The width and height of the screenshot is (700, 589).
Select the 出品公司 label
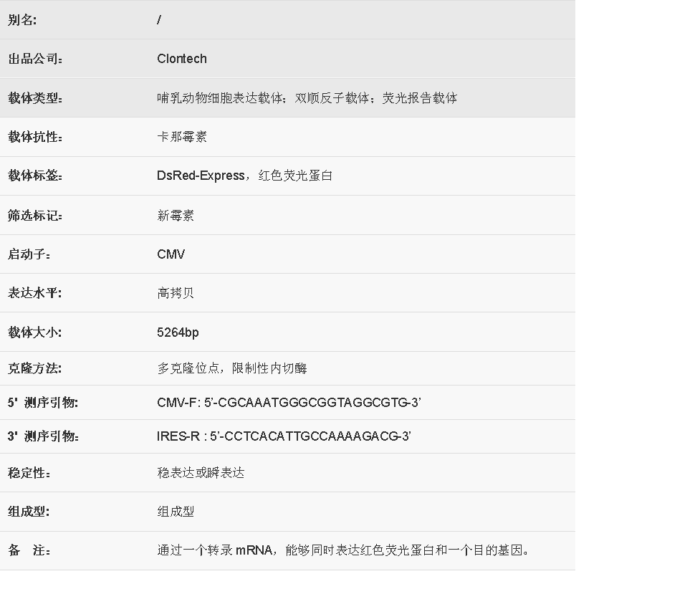pyautogui.click(x=35, y=59)
